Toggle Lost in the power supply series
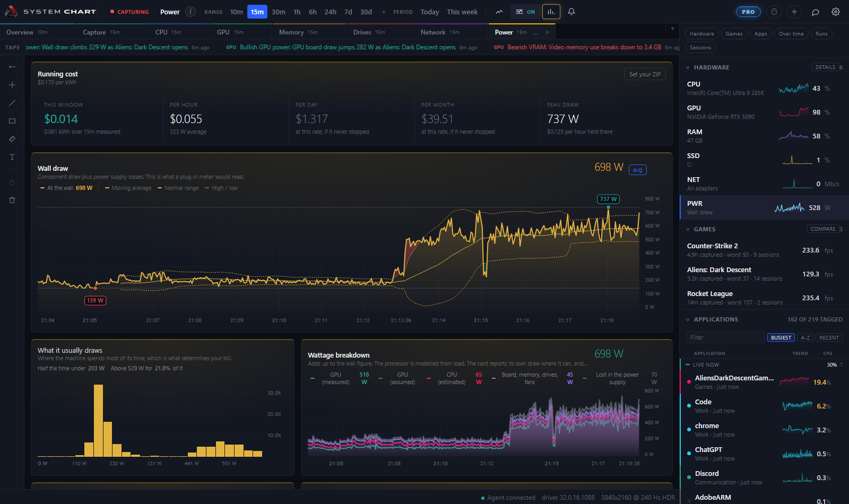 (620, 378)
